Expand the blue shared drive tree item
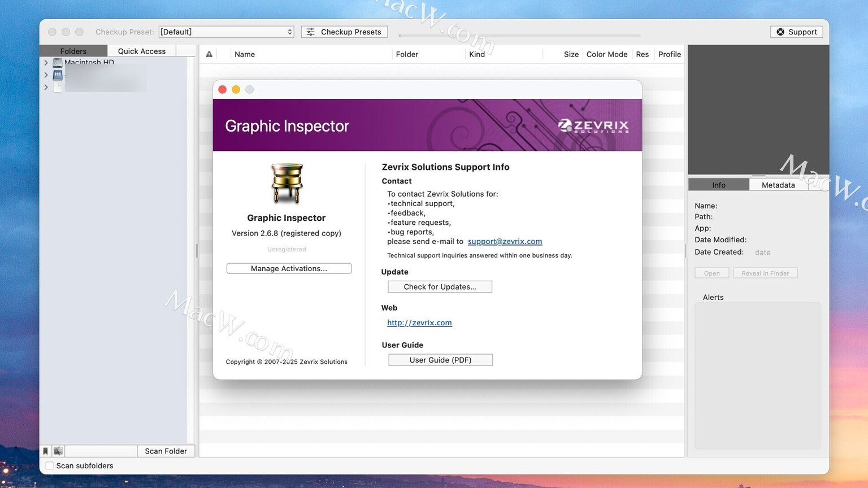This screenshot has width=868, height=488. click(46, 75)
